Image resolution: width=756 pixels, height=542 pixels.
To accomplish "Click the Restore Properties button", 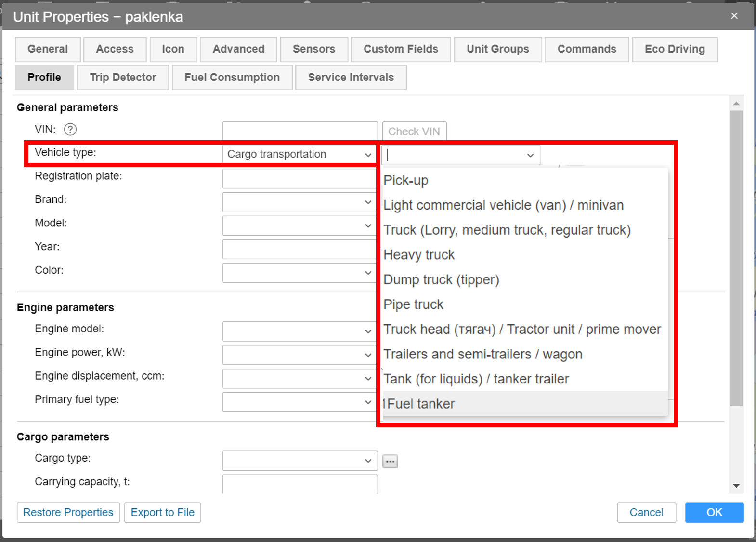I will tap(68, 513).
